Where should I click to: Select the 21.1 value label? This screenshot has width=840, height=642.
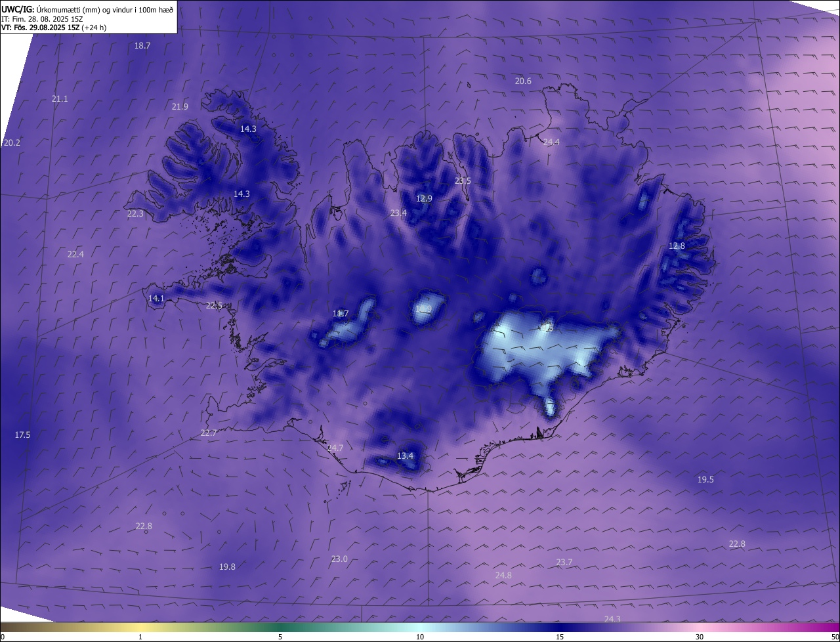pos(60,98)
